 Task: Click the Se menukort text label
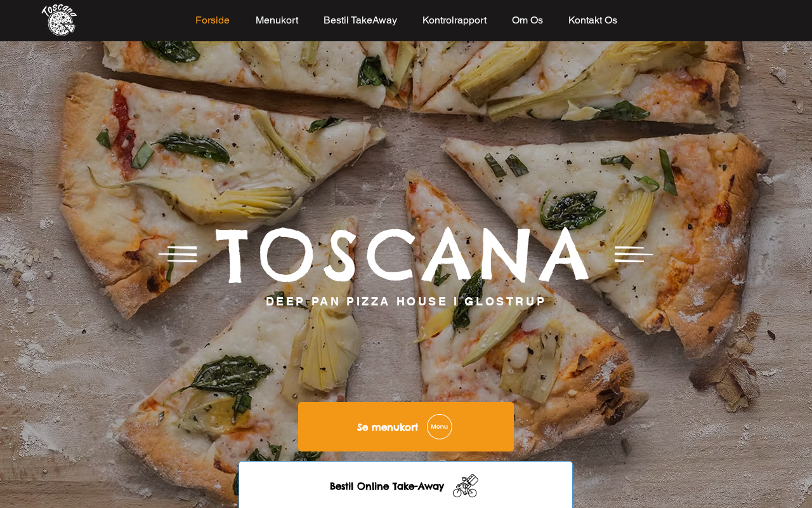(388, 427)
